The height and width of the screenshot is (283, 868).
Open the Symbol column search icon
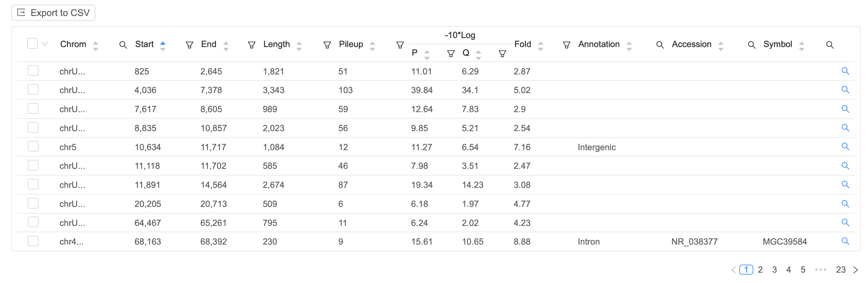tap(830, 45)
